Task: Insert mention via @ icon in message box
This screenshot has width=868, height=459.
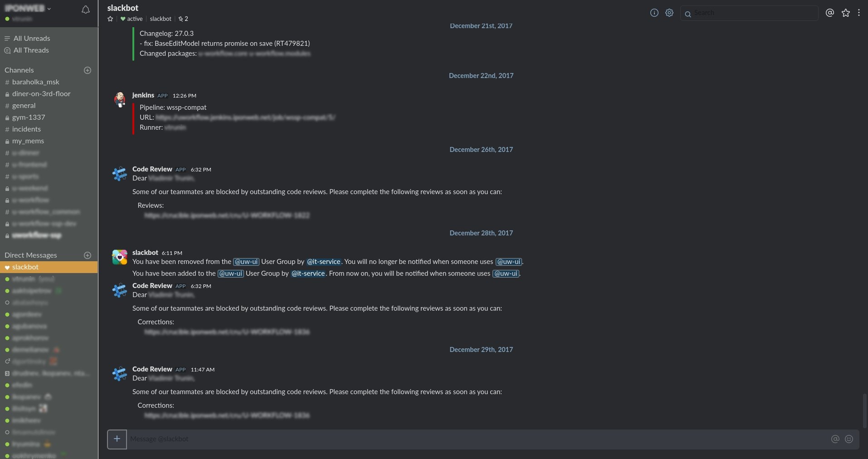Action: click(835, 439)
